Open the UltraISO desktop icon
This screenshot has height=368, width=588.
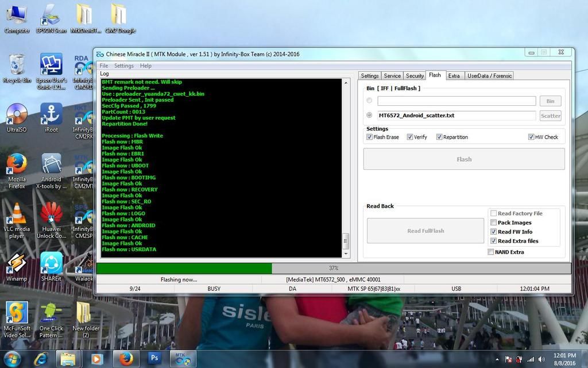click(17, 115)
